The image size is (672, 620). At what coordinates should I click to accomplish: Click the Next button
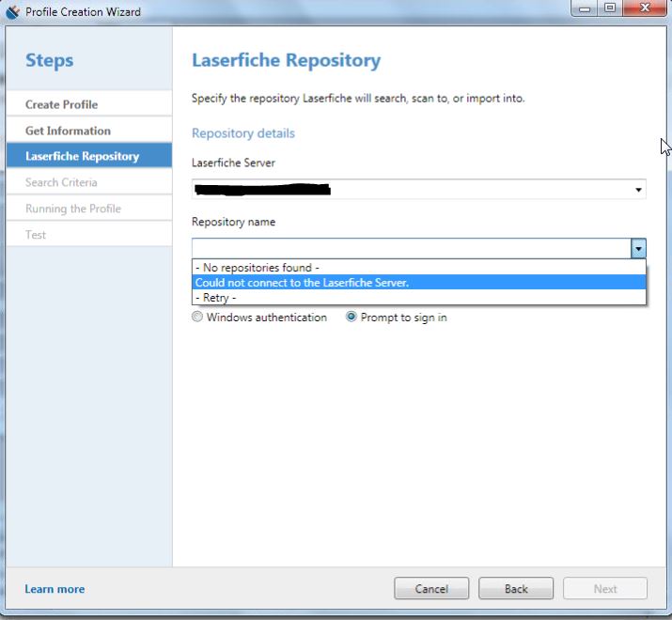click(604, 589)
